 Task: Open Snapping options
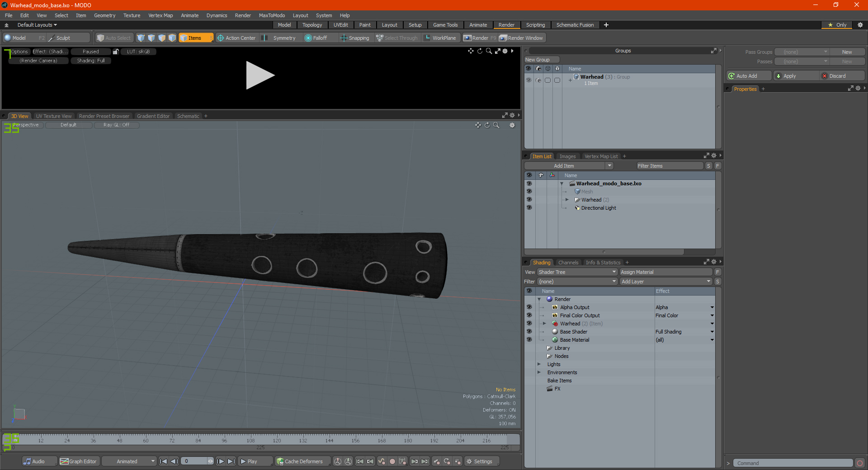355,38
